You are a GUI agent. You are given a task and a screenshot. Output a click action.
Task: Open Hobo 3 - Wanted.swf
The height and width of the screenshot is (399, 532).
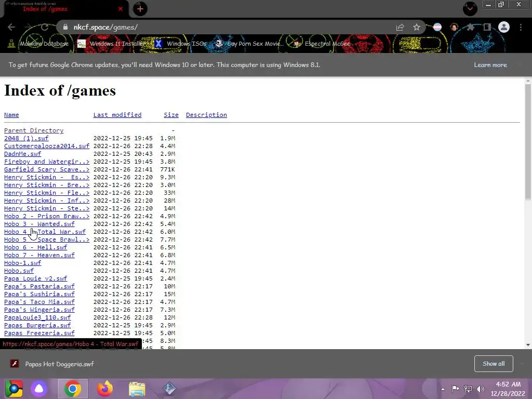(x=39, y=224)
